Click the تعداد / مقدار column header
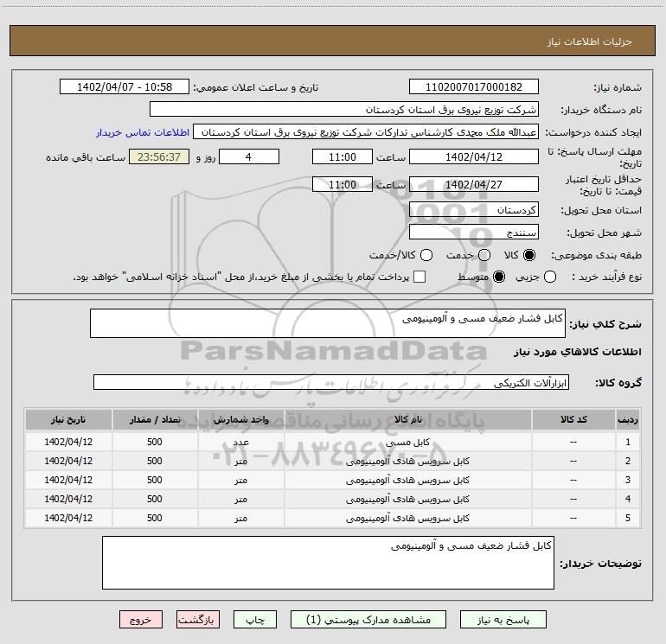This screenshot has width=666, height=644. click(155, 419)
